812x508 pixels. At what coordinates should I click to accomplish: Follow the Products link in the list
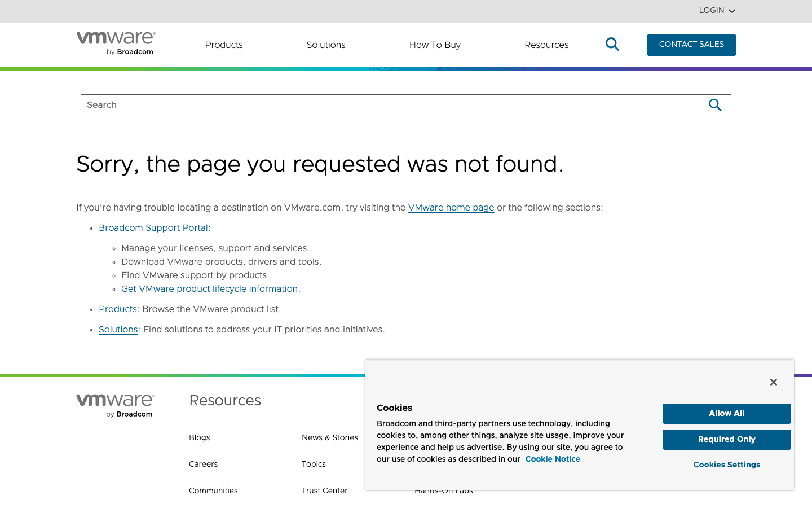coord(118,309)
